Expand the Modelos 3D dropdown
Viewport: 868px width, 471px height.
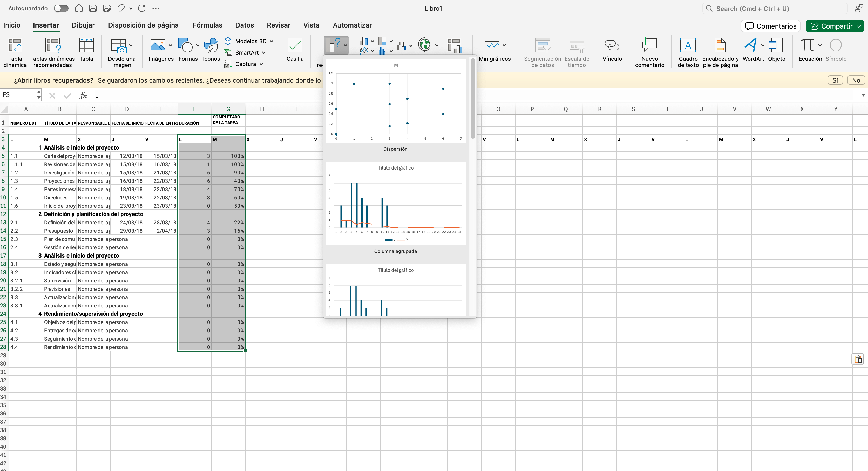272,41
